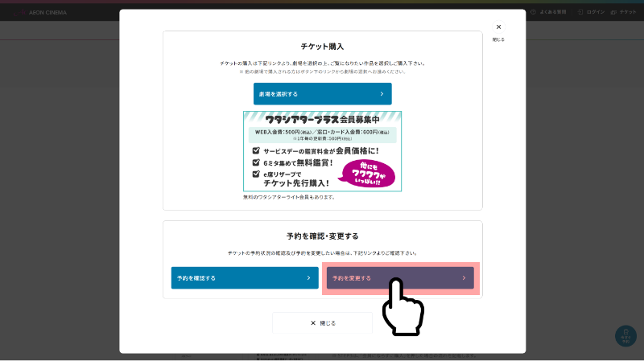Open よくある質問 in the header
Viewport: 644px width, 361px height.
click(548, 12)
